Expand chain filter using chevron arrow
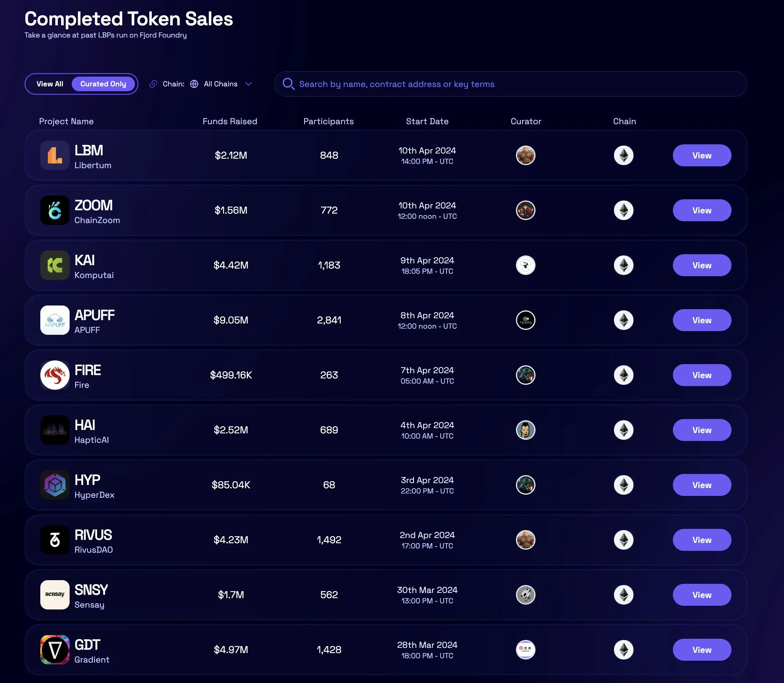The image size is (784, 683). 249,84
